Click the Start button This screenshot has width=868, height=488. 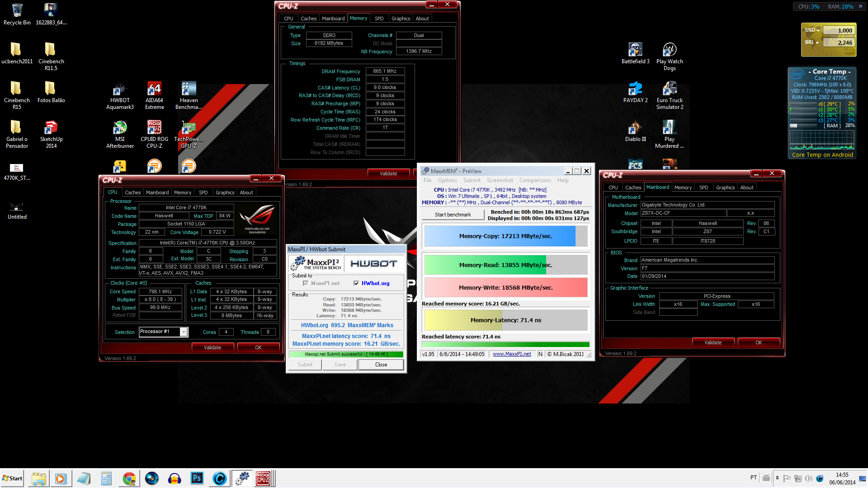(12, 478)
